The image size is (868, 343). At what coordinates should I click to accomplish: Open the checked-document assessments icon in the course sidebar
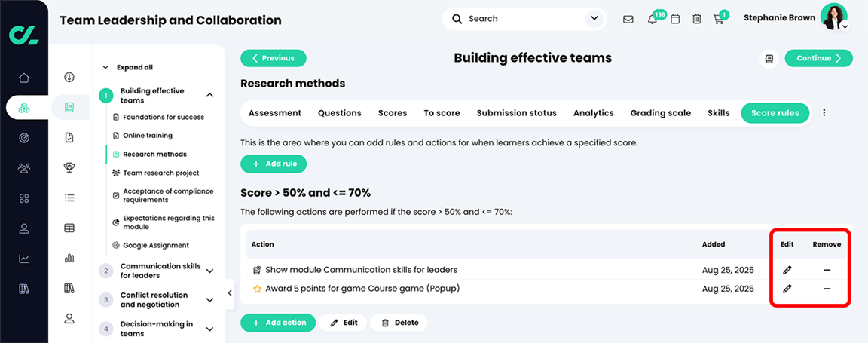coord(69,137)
